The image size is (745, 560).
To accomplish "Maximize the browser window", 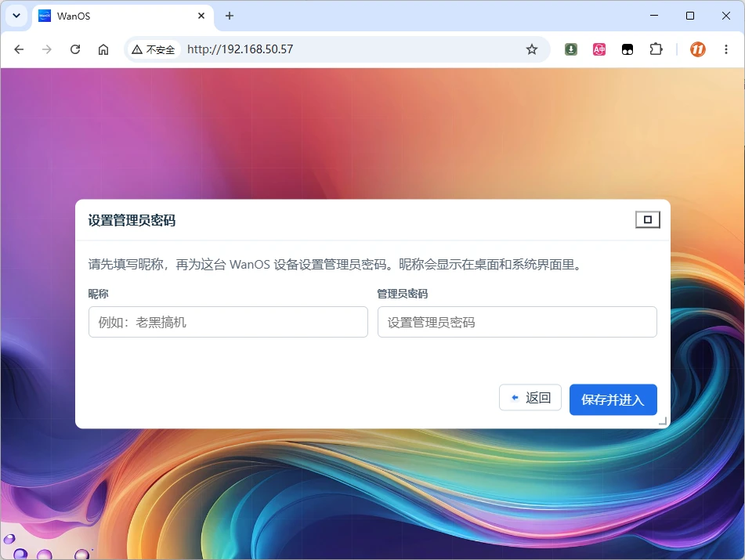I will coord(690,16).
